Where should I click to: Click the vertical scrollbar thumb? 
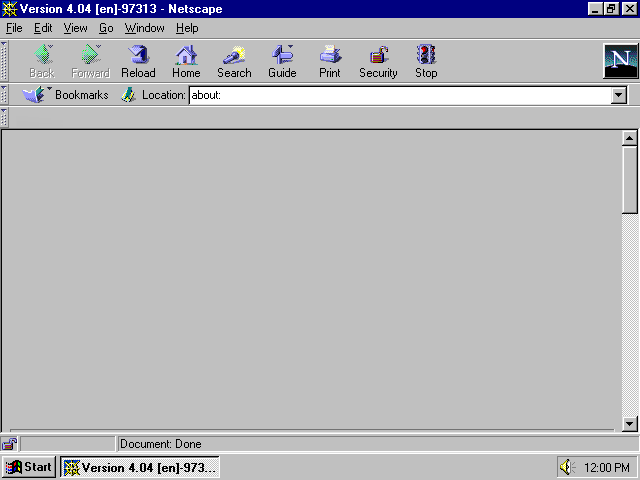click(x=629, y=180)
